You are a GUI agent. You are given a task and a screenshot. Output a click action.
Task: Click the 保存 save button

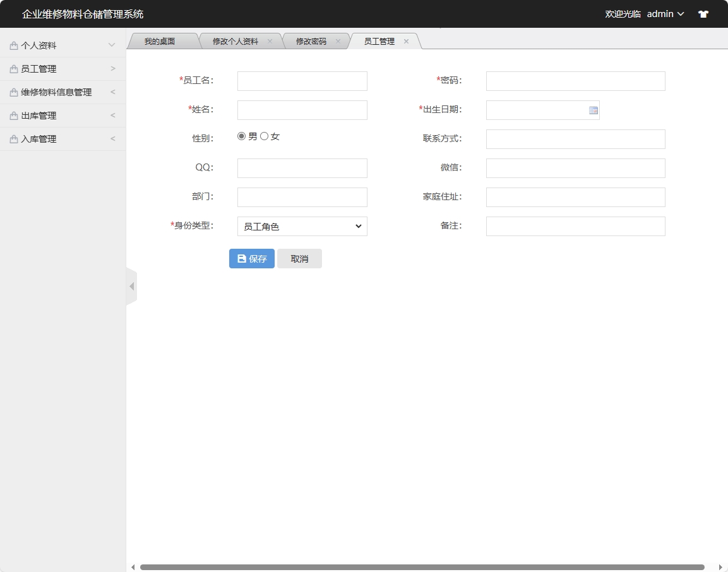251,258
